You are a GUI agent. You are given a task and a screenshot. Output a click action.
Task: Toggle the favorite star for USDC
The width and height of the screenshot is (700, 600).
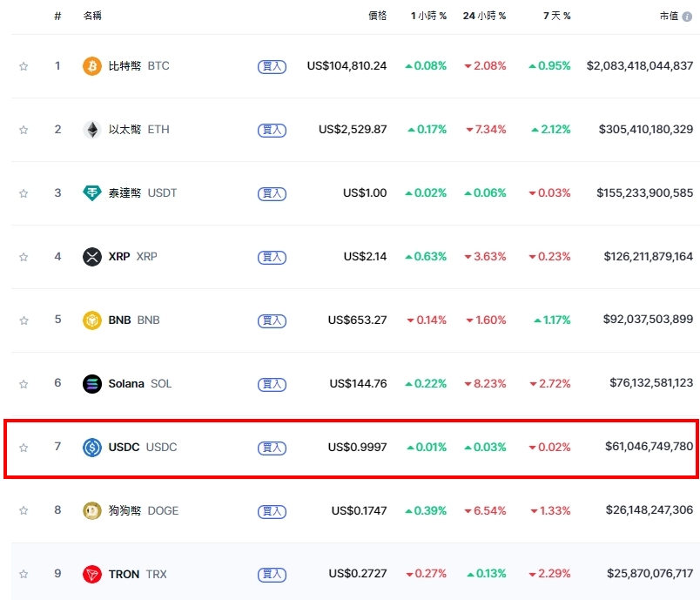(24, 447)
